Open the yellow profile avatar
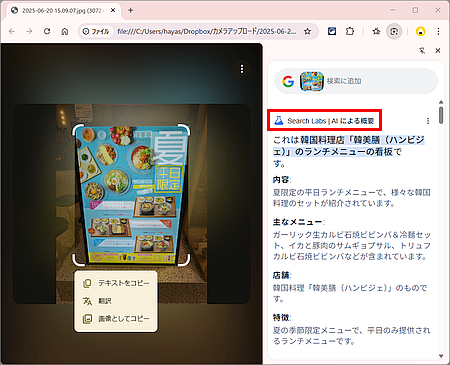Viewport: 450px width, 365px height. tap(421, 31)
